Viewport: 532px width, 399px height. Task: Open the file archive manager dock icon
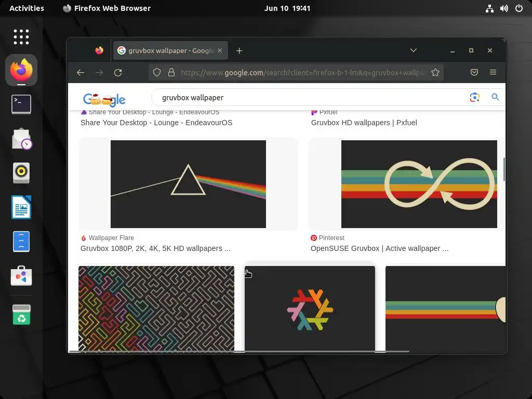[x=21, y=242]
